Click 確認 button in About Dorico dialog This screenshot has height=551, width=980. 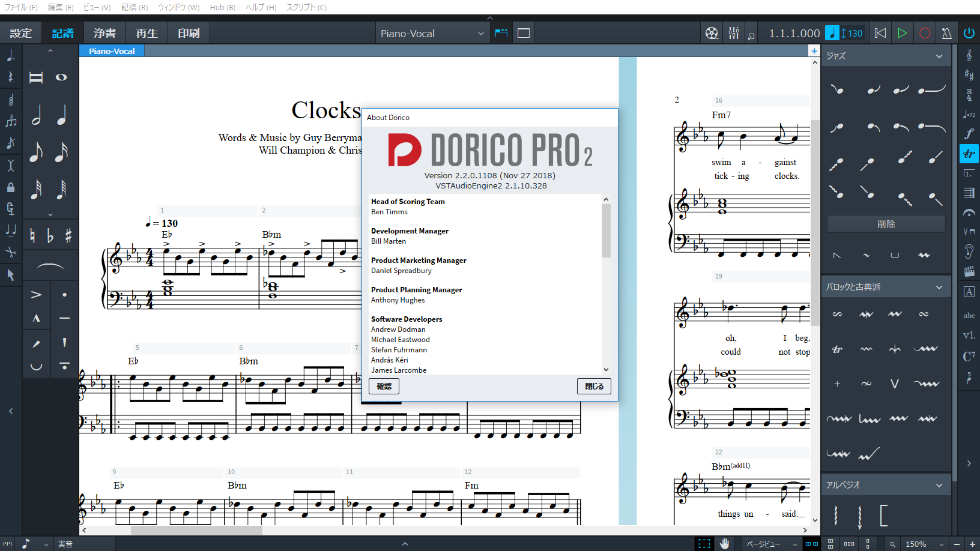pos(384,387)
